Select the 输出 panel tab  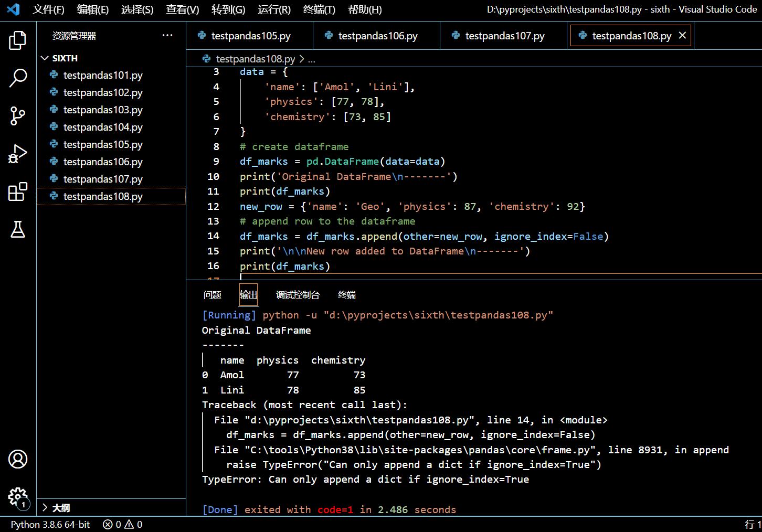(x=248, y=295)
